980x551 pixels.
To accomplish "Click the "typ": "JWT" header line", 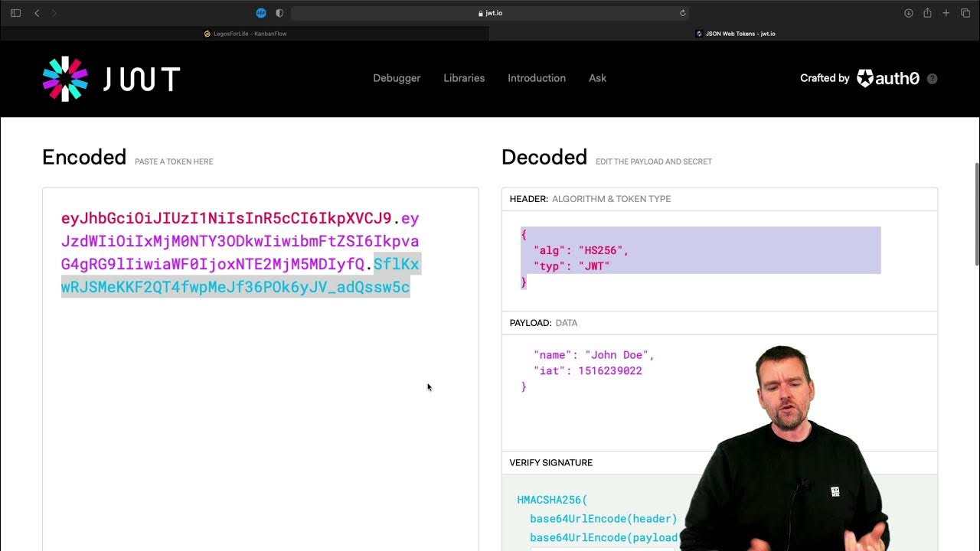I will click(571, 266).
